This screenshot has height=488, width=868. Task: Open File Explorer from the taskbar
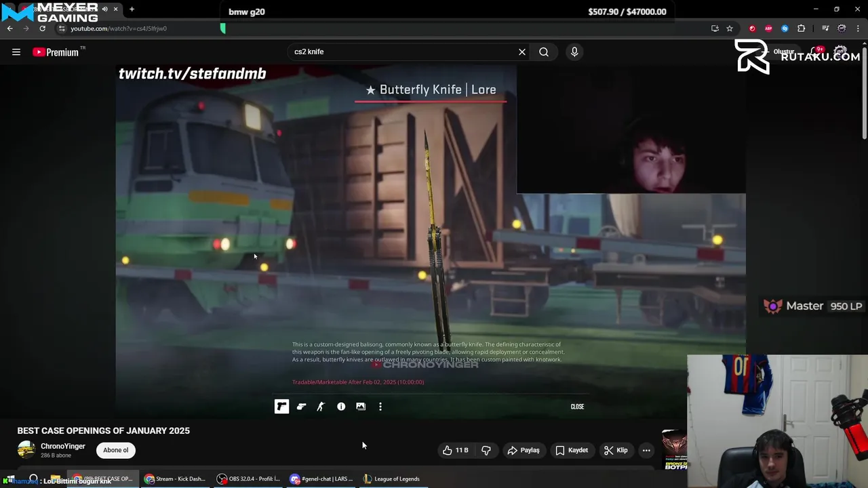pos(56,479)
